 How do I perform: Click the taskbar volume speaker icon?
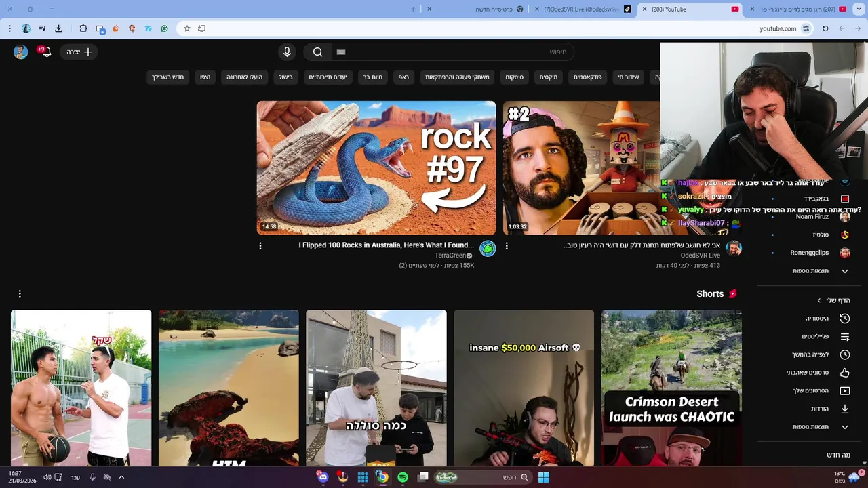coord(47,477)
